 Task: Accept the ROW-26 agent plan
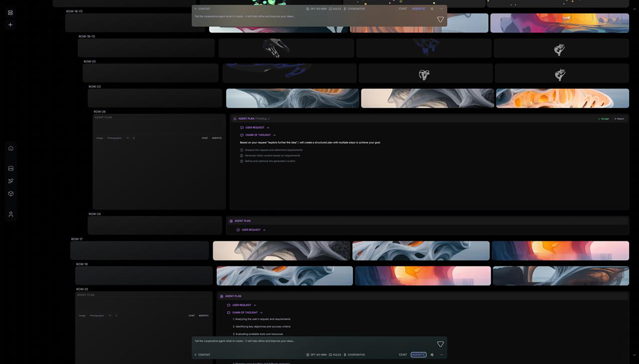603,119
